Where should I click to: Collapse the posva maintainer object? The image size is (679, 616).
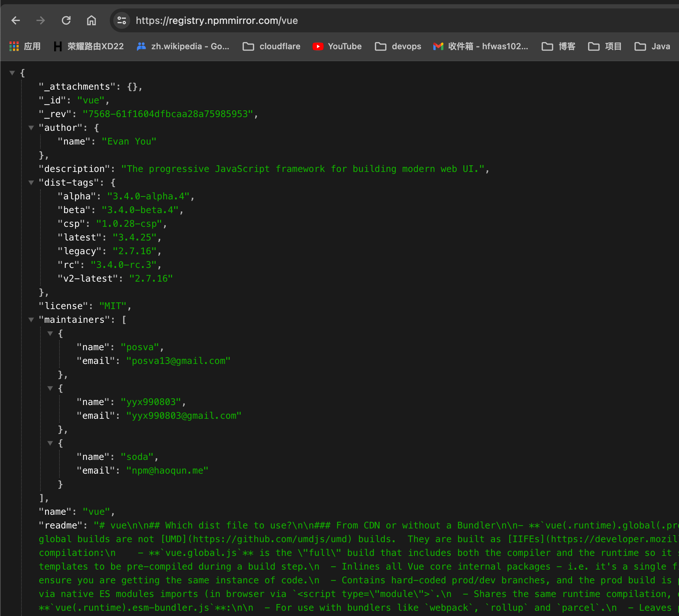(50, 333)
